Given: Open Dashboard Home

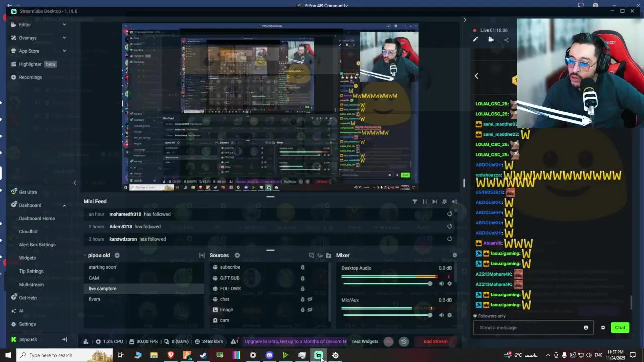Looking at the screenshot, I should pyautogui.click(x=37, y=218).
